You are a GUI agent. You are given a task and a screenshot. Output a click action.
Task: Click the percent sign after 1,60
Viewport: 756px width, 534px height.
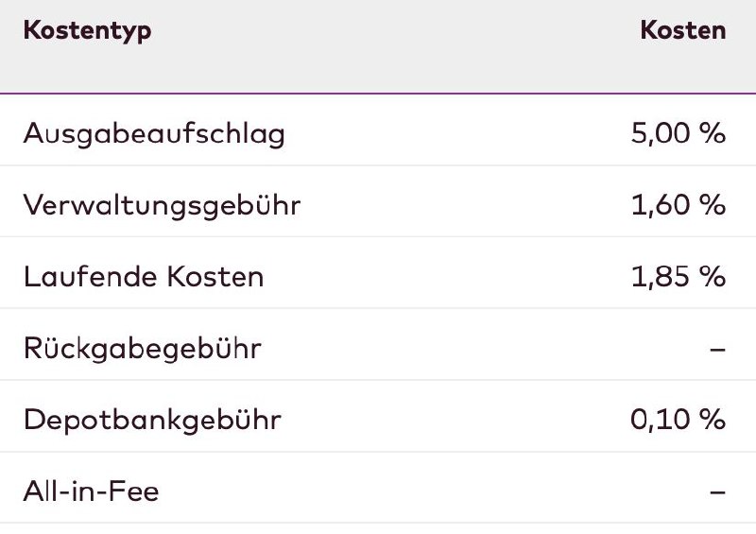tap(712, 204)
